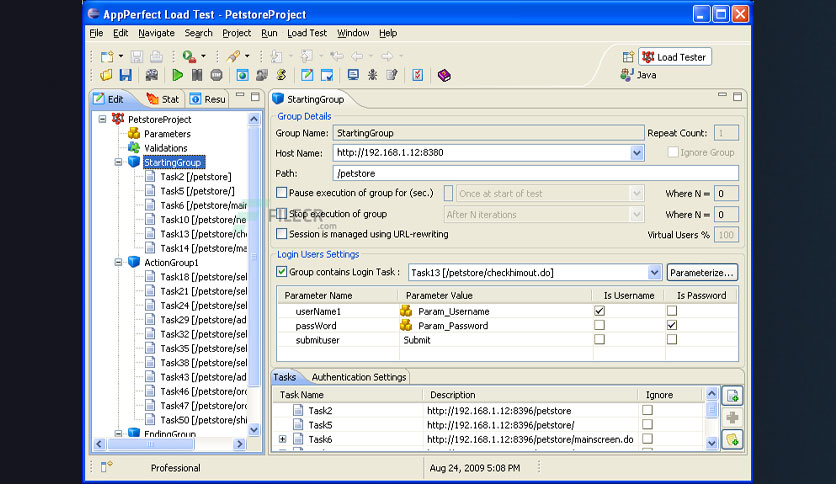Collapse the ActionGroup1 tree node
This screenshot has width=836, height=484.
click(118, 262)
